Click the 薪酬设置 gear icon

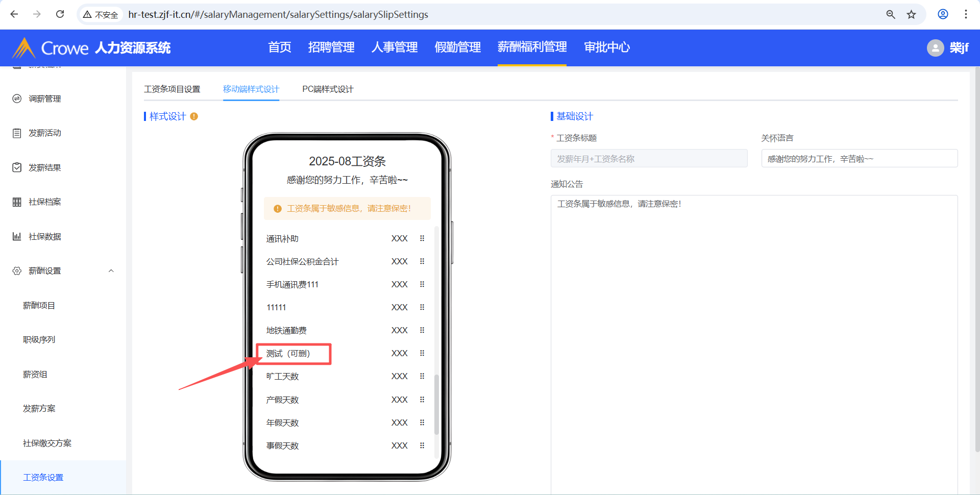tap(17, 271)
